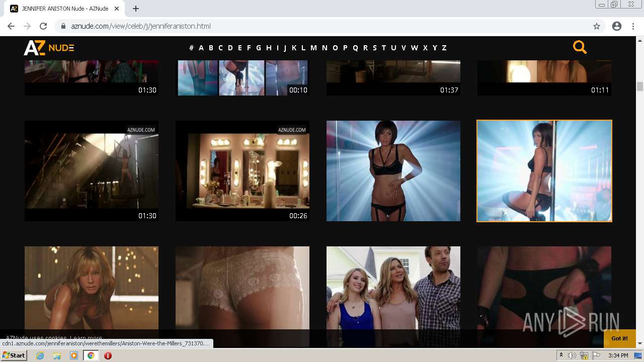Click the Chrome taskbar icon
This screenshot has height=362, width=644.
click(91, 355)
